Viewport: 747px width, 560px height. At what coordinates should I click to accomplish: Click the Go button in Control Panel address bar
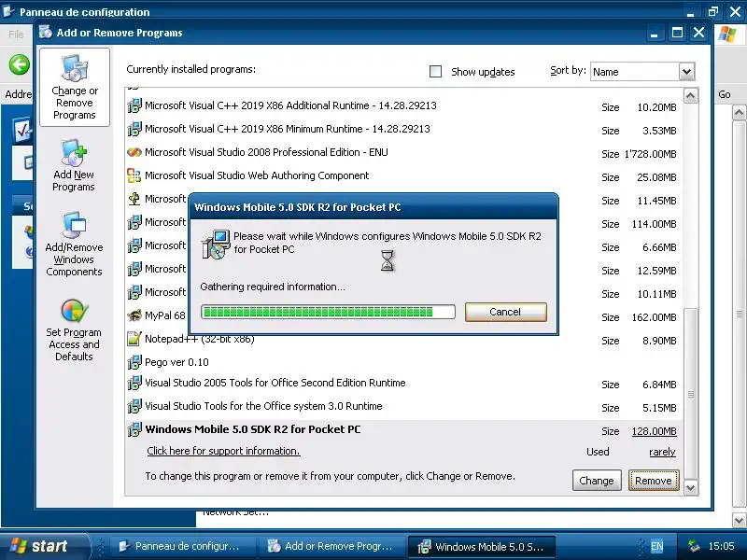tap(725, 94)
